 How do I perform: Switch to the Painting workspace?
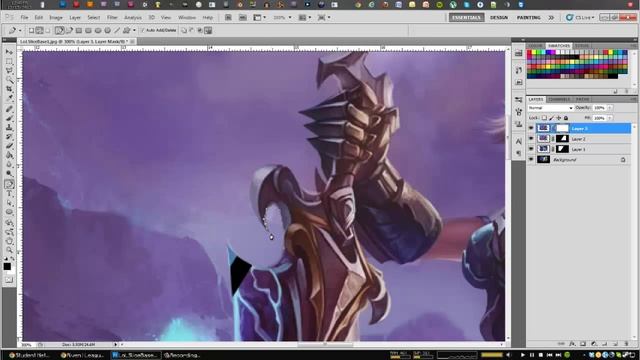[529, 18]
